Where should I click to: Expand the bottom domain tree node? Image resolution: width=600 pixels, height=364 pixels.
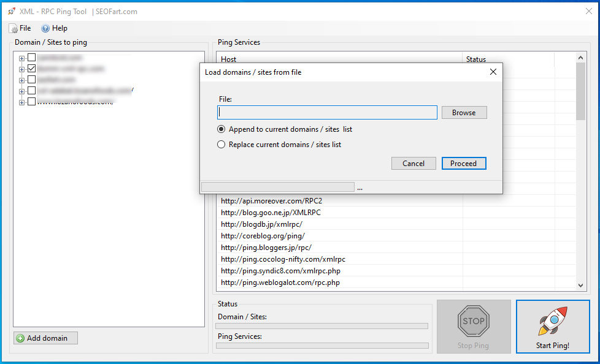pyautogui.click(x=22, y=102)
